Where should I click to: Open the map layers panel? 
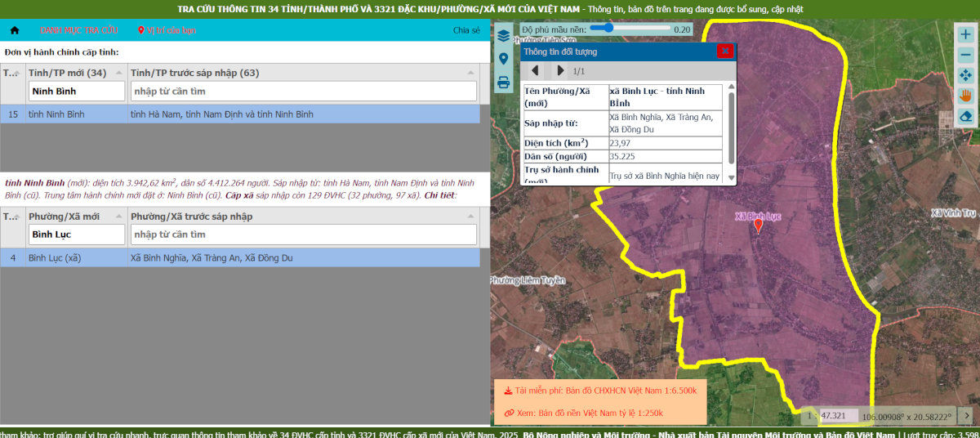click(503, 36)
